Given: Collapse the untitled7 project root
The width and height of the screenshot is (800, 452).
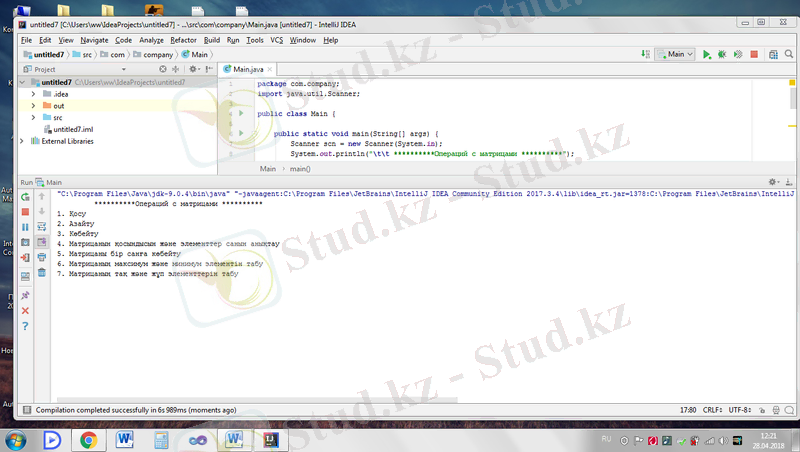Looking at the screenshot, I should tap(22, 82).
